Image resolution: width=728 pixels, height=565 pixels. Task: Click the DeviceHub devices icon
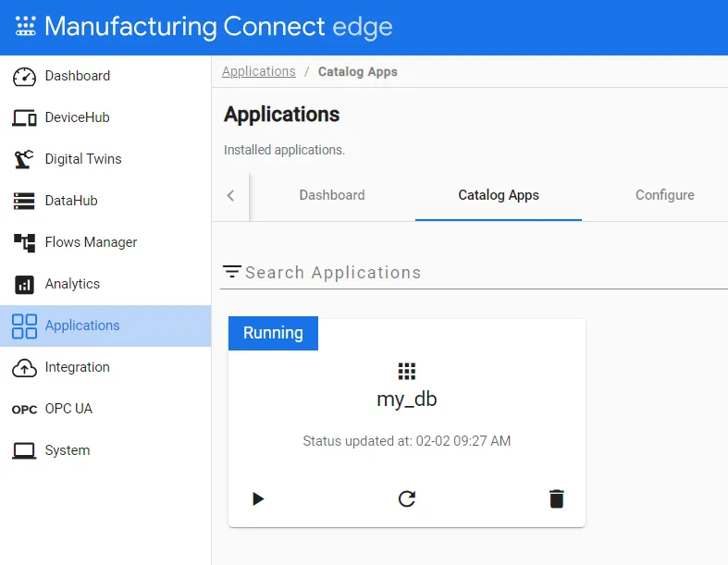[x=24, y=118]
